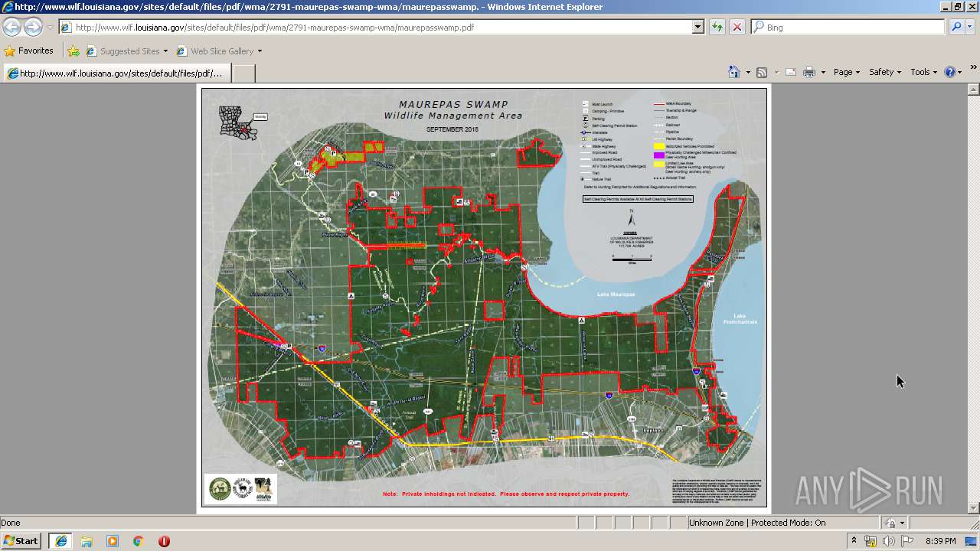
Task: Open the Page menu
Action: tap(847, 72)
